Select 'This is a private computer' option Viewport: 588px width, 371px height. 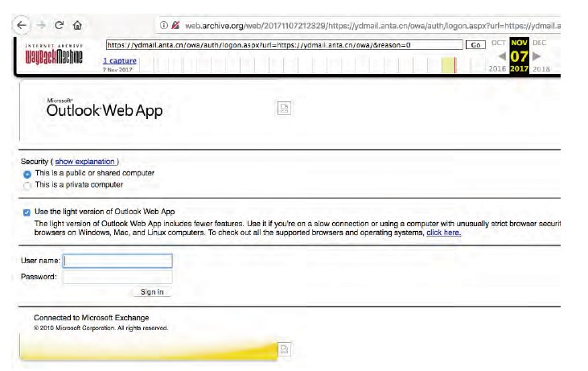[27, 186]
